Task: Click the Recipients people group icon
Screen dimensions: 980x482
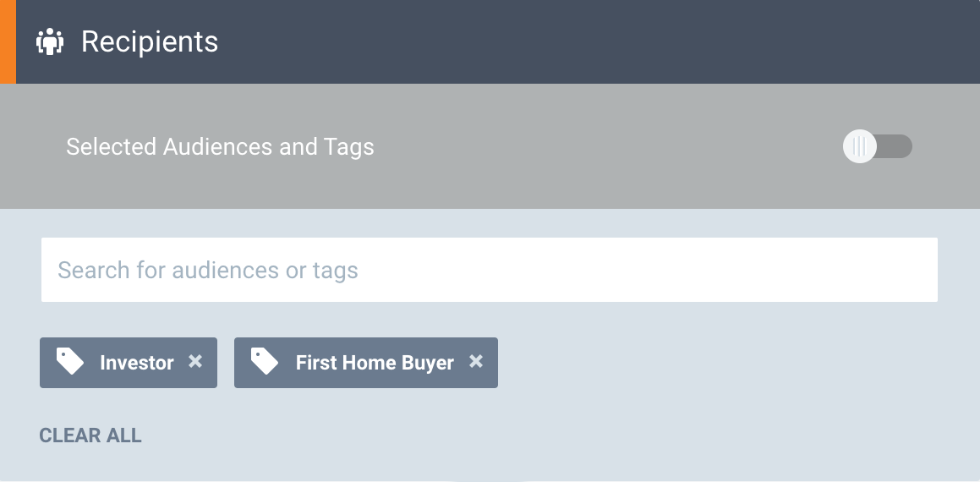Action: coord(50,42)
